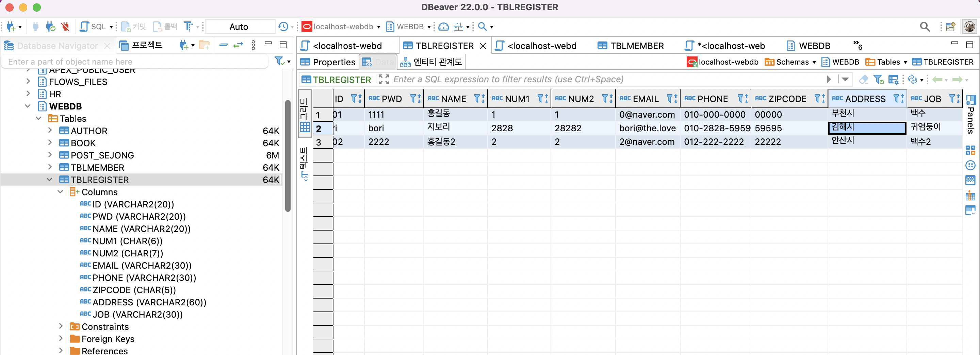Collapse the TBLREGISTER table node
This screenshot has width=980, height=355.
[50, 180]
